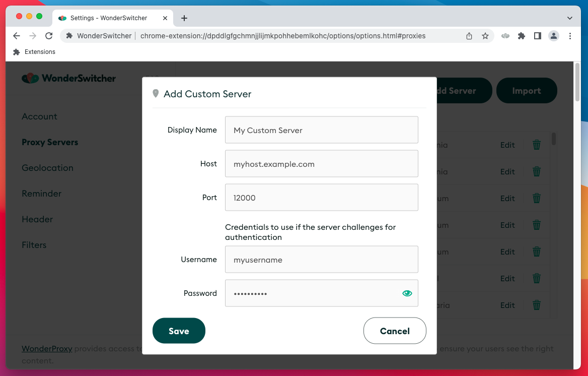Click the browser forward arrow
Screen dimensions: 588x376
33,36
